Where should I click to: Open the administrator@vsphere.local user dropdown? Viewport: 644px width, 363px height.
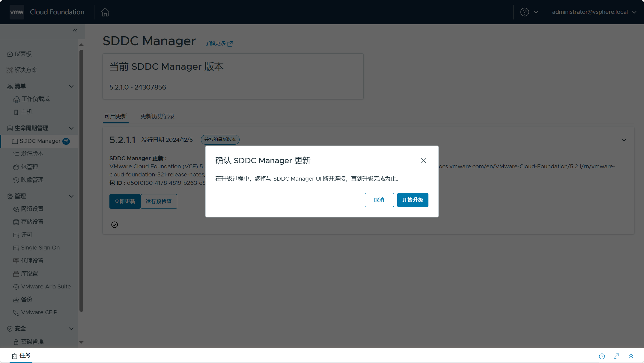(x=594, y=12)
